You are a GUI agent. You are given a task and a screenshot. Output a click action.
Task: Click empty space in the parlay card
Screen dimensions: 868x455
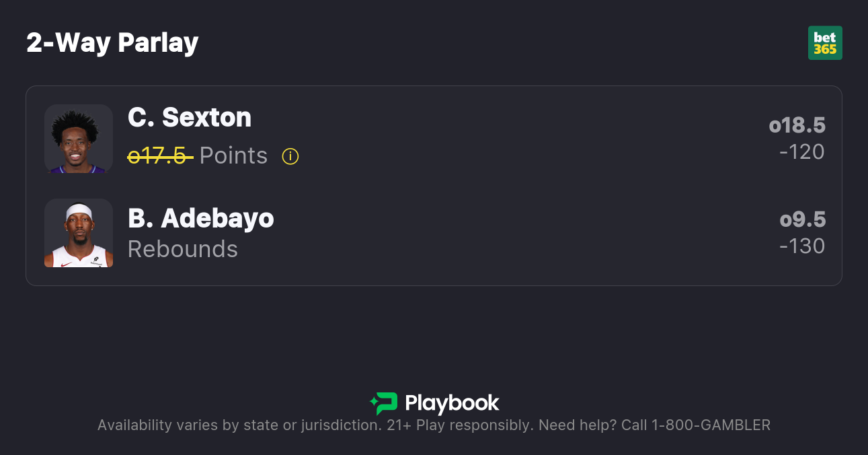(504, 188)
